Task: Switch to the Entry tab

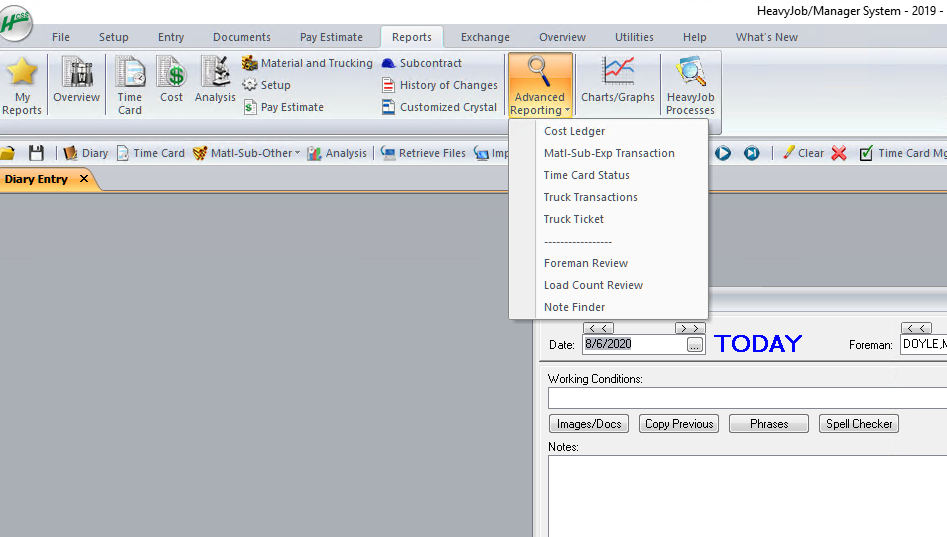Action: coord(171,37)
